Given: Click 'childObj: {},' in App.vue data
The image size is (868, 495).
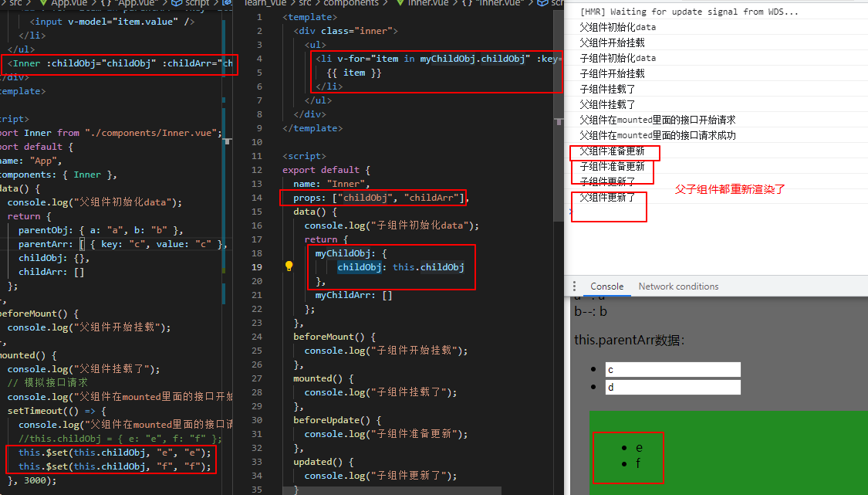Looking at the screenshot, I should click(x=54, y=258).
